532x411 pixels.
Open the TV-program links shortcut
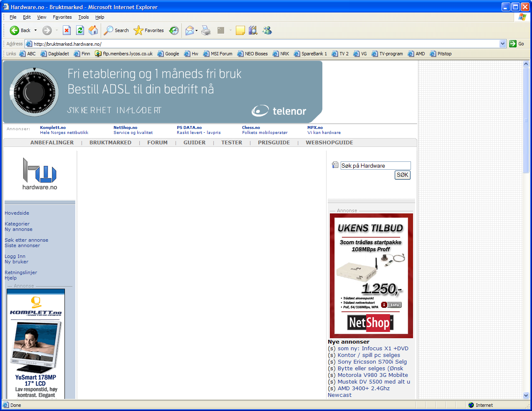point(387,54)
